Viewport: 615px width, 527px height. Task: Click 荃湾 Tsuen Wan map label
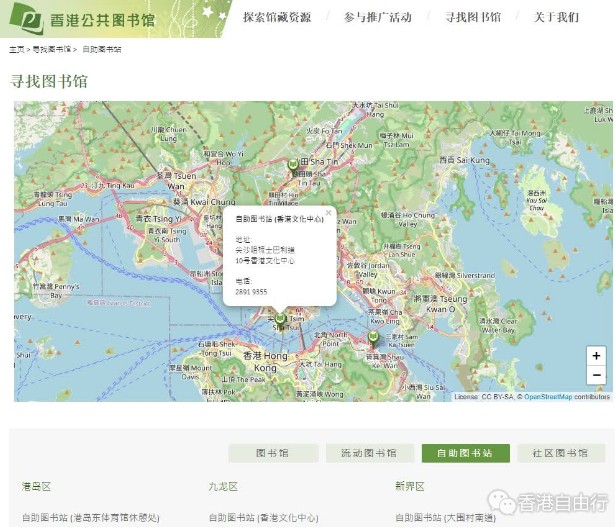(176, 181)
